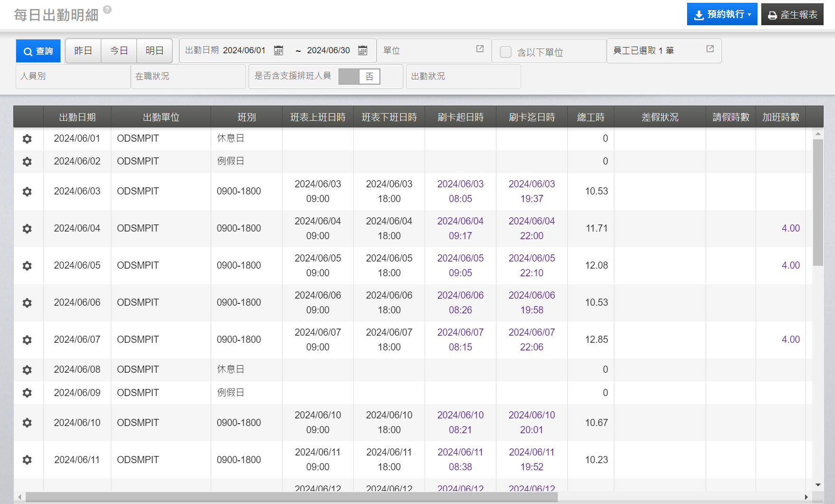
Task: Expand the 預約執行 dropdown button
Action: click(722, 14)
